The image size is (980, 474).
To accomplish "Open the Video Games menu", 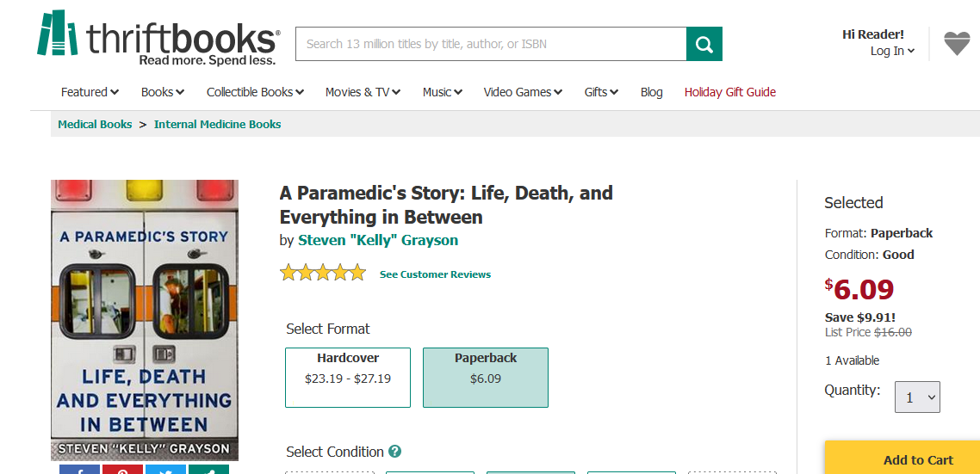I will (x=523, y=92).
